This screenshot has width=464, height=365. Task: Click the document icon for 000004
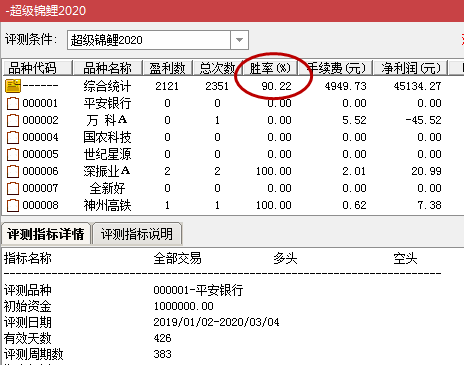13,137
